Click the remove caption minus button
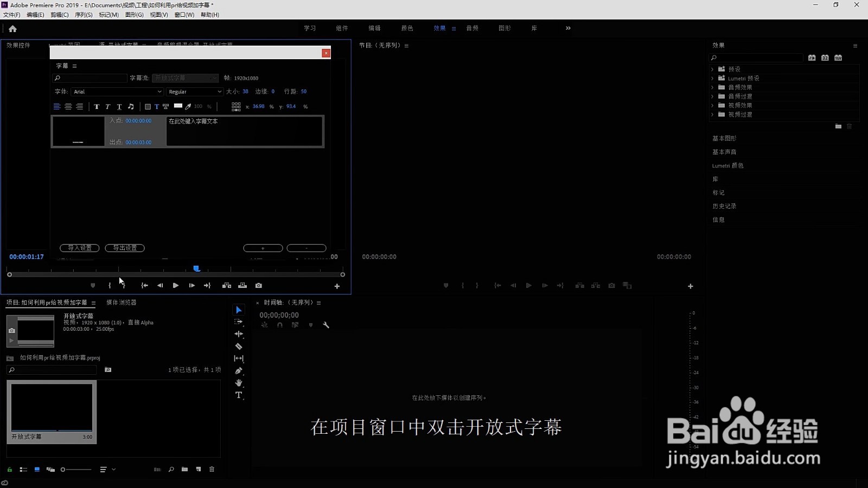The height and width of the screenshot is (488, 868). tap(307, 248)
